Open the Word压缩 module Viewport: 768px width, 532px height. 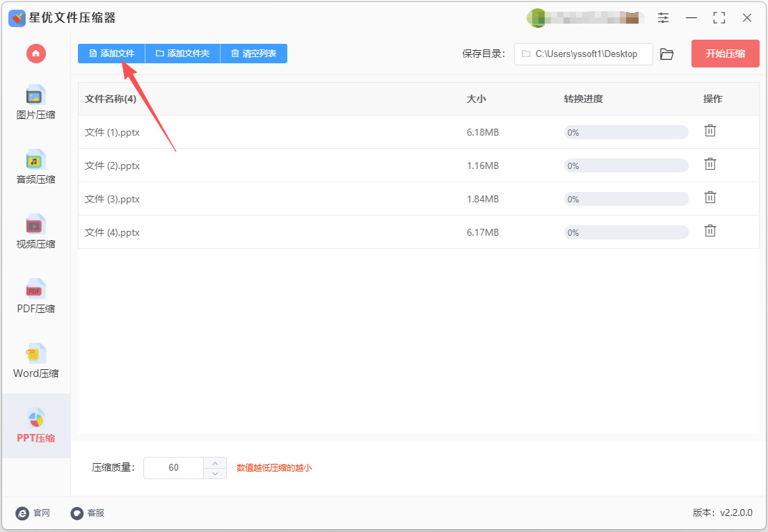(35, 361)
